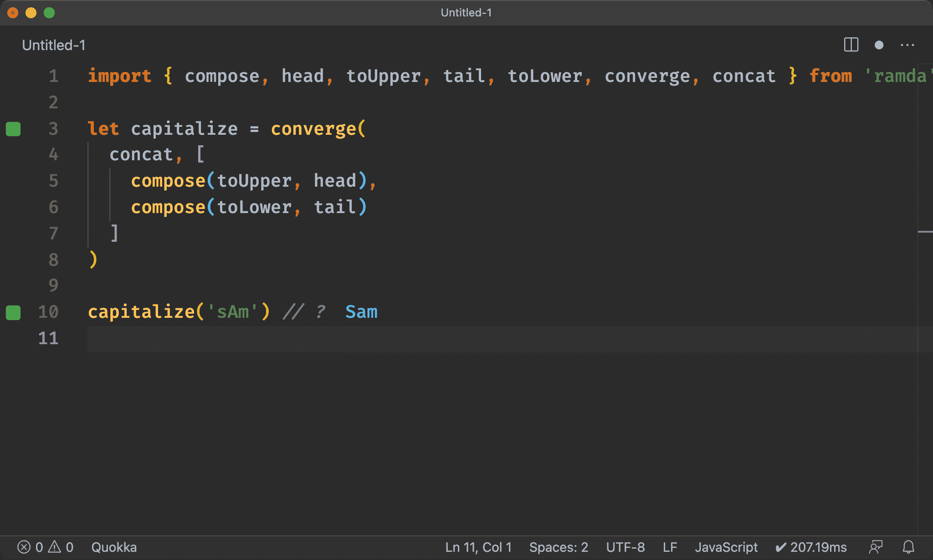
Task: Click 'toLower' on line 6
Action: [x=254, y=207]
